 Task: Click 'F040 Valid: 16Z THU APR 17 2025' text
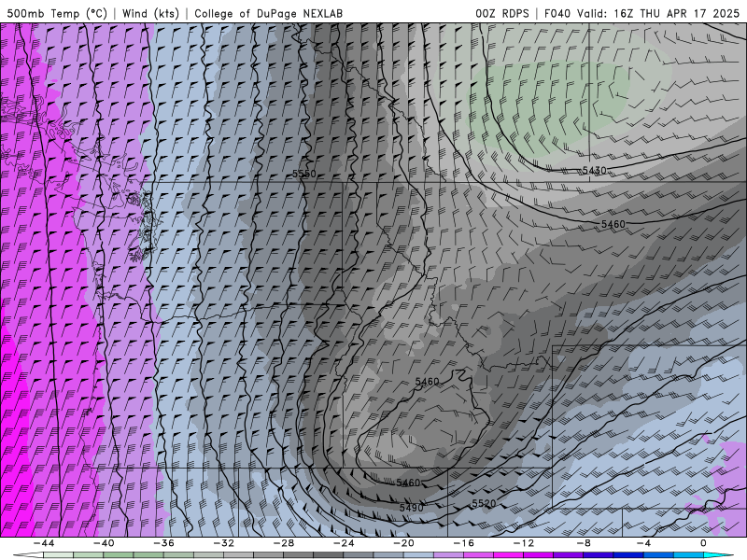pos(641,13)
